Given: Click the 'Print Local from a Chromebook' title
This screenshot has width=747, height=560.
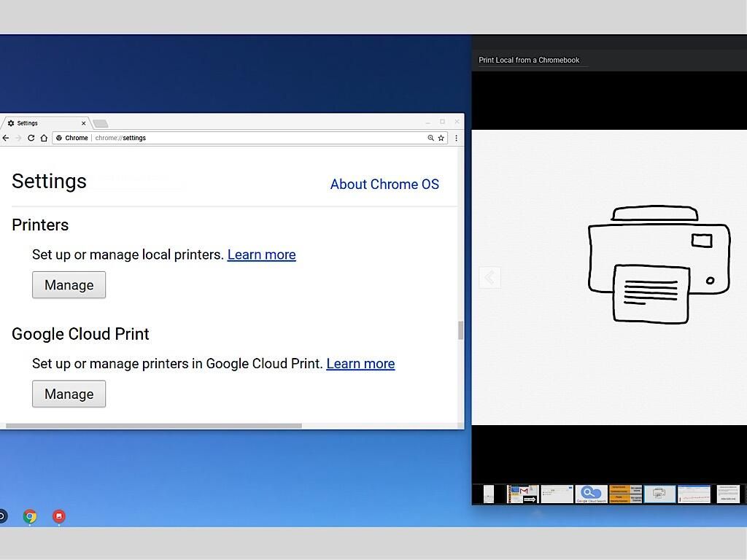Looking at the screenshot, I should click(529, 60).
